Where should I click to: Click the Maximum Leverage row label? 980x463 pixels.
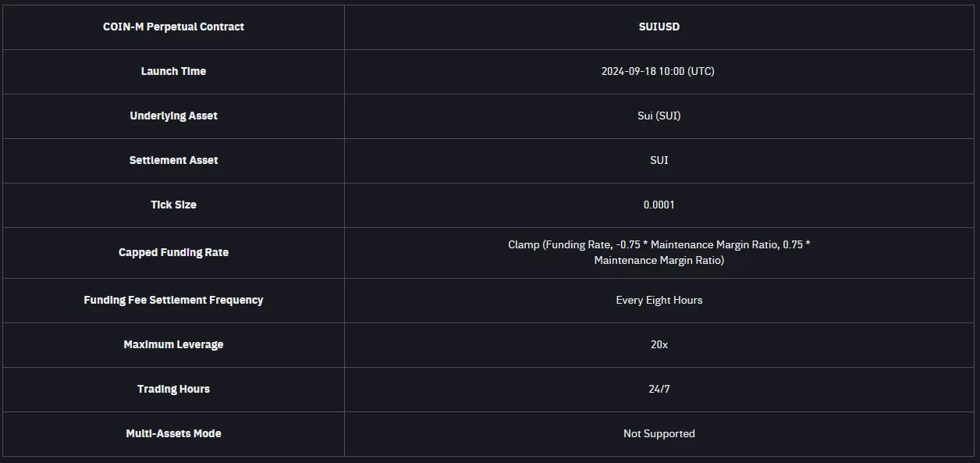click(x=173, y=344)
